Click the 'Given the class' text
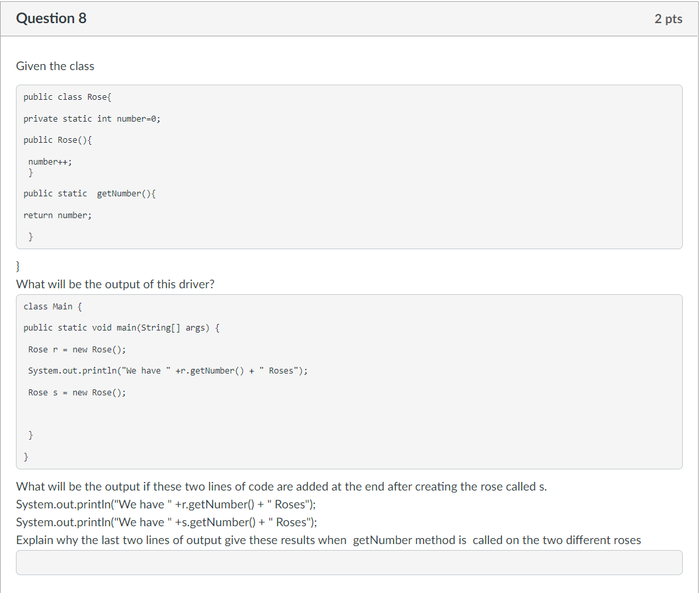Screen dimensions: 700x593 pyautogui.click(x=56, y=66)
